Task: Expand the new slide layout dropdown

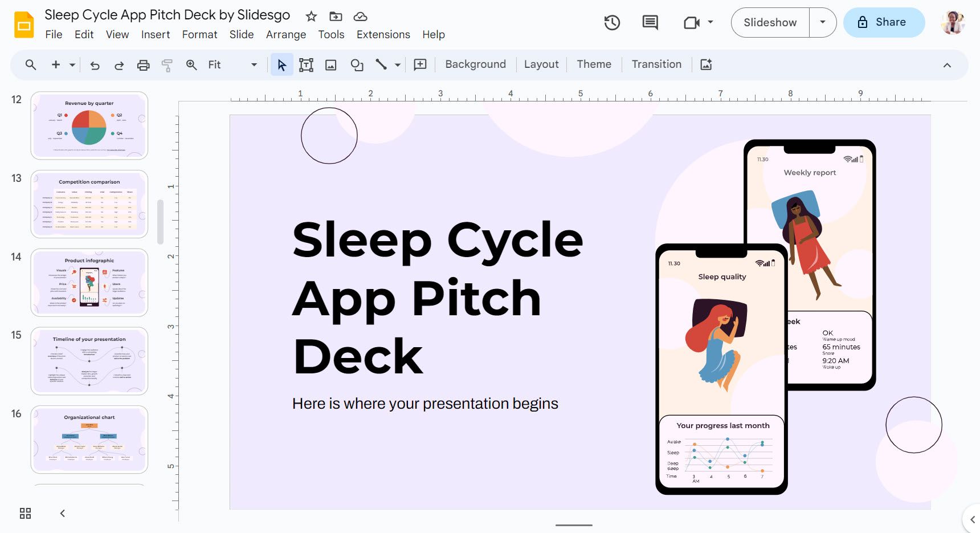Action: click(x=72, y=65)
